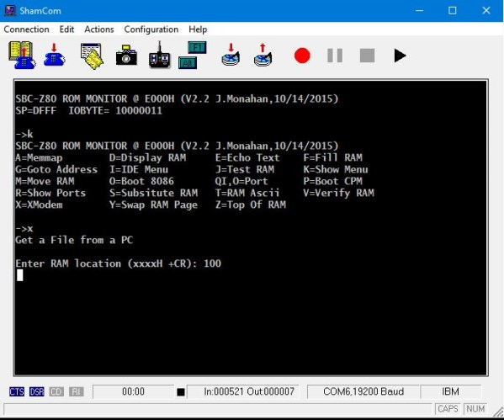Click the 'P=Boot CPM' text in terminal
The height and width of the screenshot is (420, 504).
click(332, 181)
